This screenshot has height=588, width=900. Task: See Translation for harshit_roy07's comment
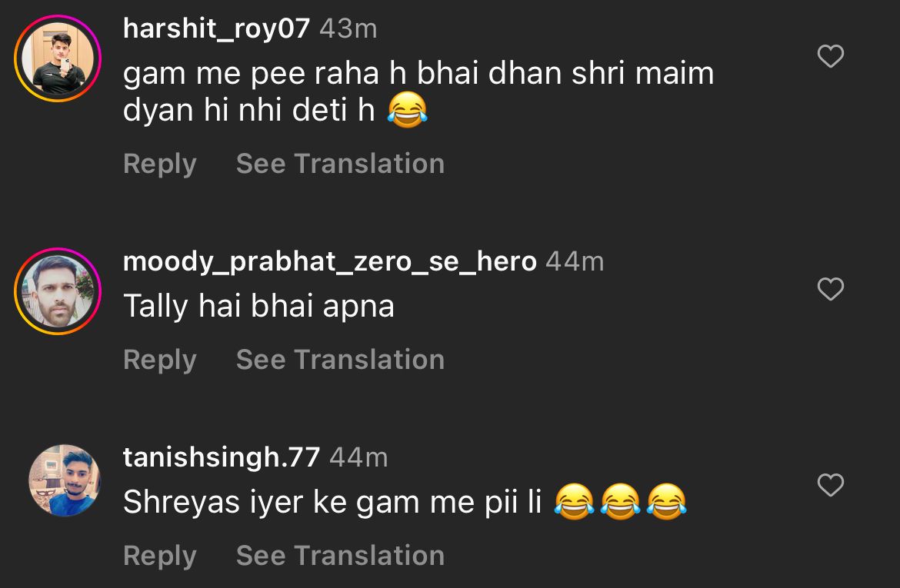click(x=340, y=164)
